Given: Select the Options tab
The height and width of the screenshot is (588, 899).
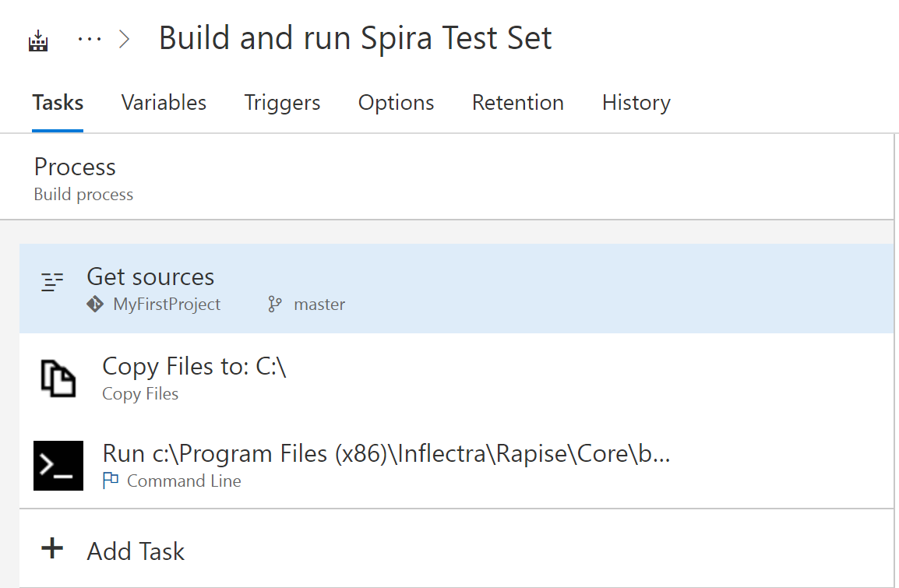Looking at the screenshot, I should click(396, 103).
